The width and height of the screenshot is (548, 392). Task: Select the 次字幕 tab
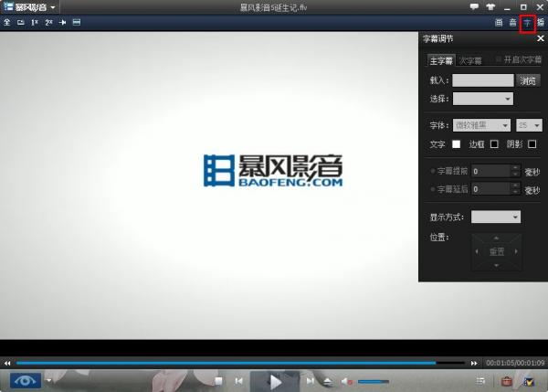470,60
